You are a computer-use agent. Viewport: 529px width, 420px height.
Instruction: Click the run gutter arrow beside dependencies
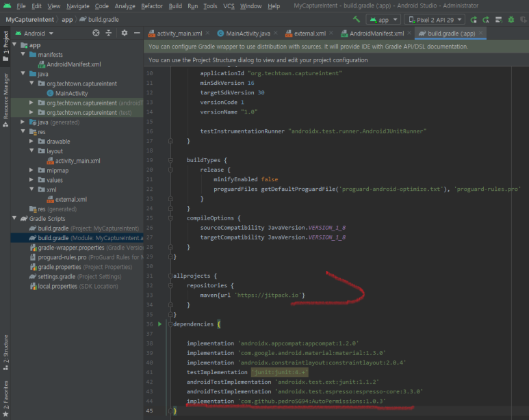[160, 324]
